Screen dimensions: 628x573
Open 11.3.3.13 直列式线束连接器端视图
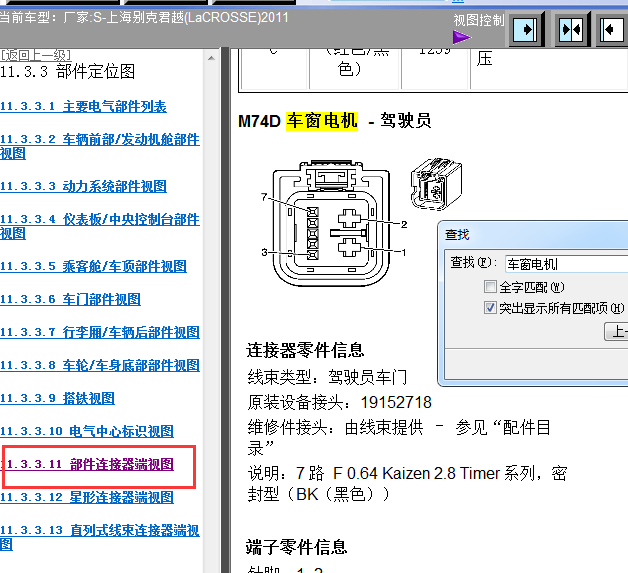point(100,537)
